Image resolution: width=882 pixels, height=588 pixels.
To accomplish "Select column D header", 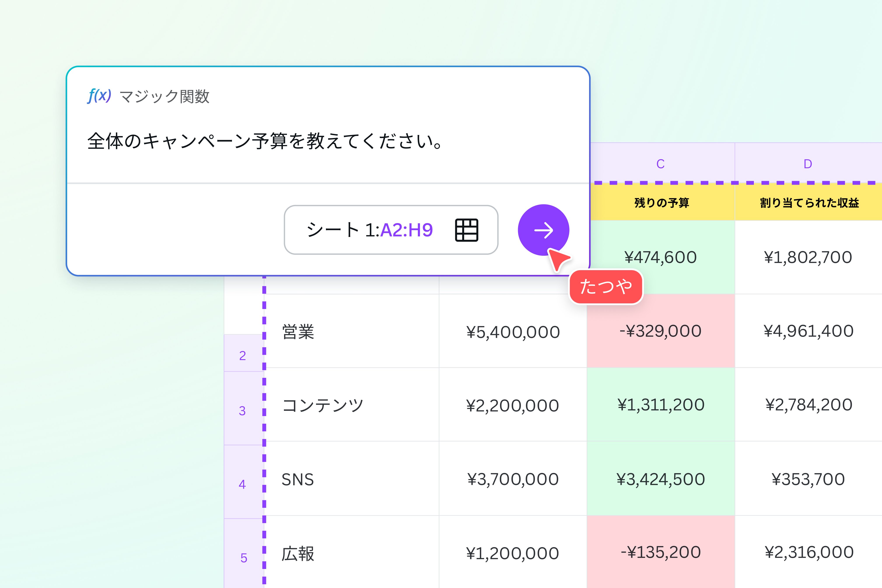I will (x=808, y=163).
